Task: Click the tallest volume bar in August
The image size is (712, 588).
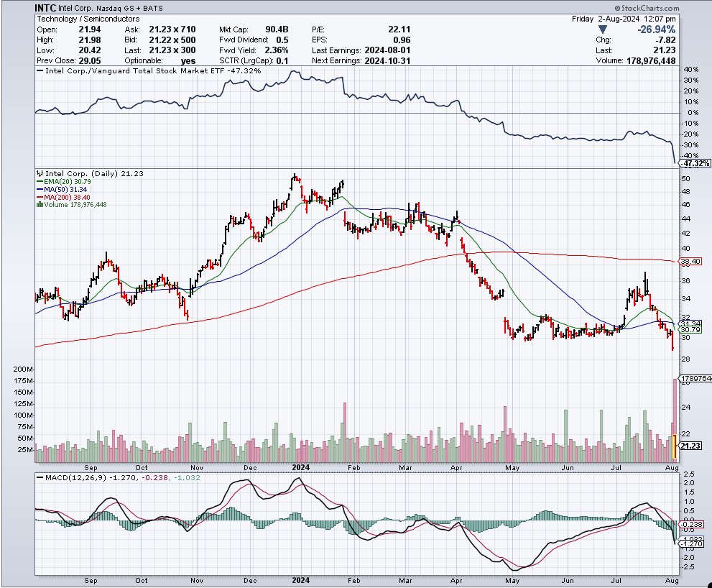Action: [x=675, y=421]
